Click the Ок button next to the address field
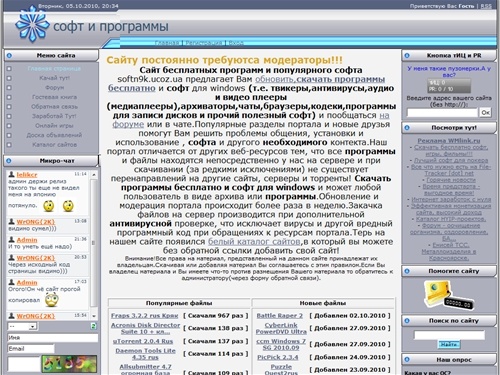The height and width of the screenshot is (375, 500). (x=486, y=112)
